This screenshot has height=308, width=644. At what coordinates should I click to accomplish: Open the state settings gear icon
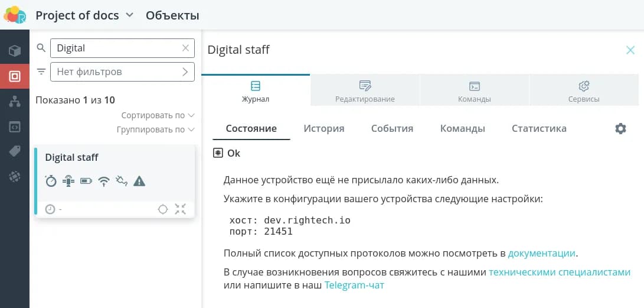pyautogui.click(x=620, y=129)
